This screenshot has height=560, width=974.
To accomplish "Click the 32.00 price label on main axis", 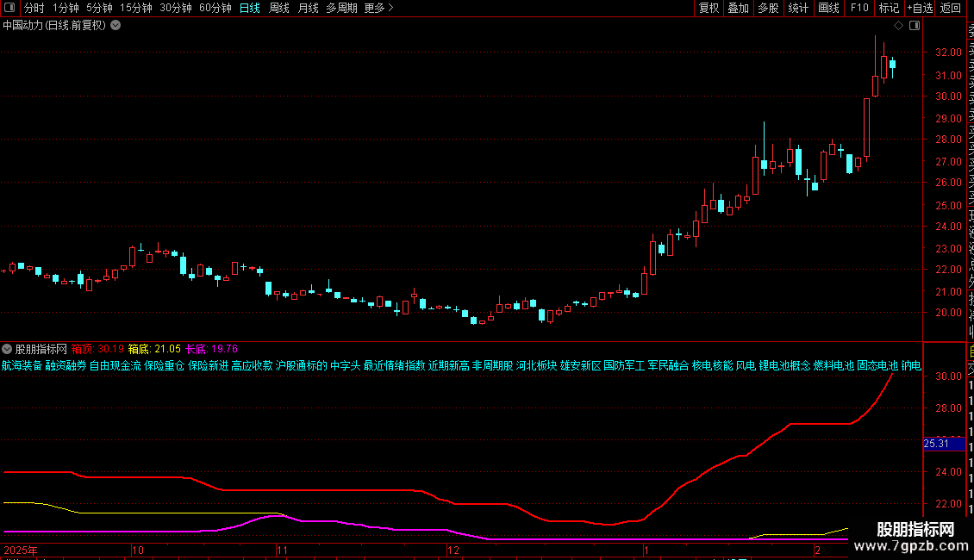I will [948, 53].
